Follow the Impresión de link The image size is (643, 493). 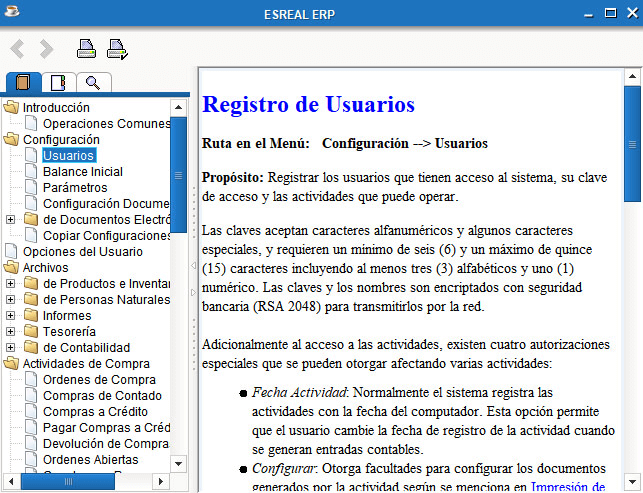point(568,487)
